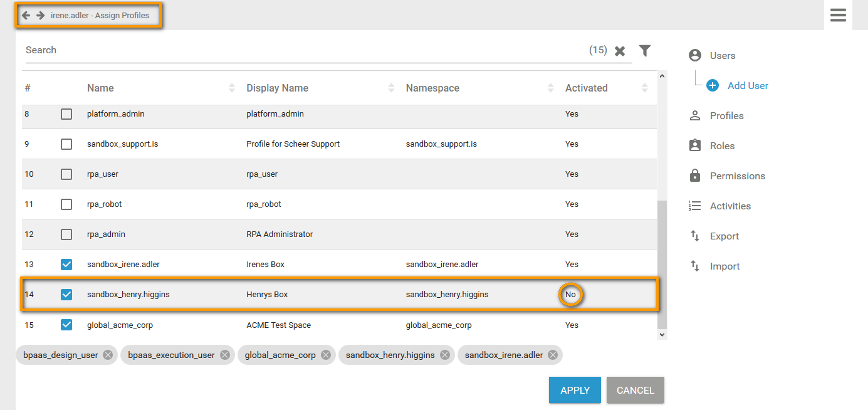Sort by the Name column arrows

coord(232,88)
